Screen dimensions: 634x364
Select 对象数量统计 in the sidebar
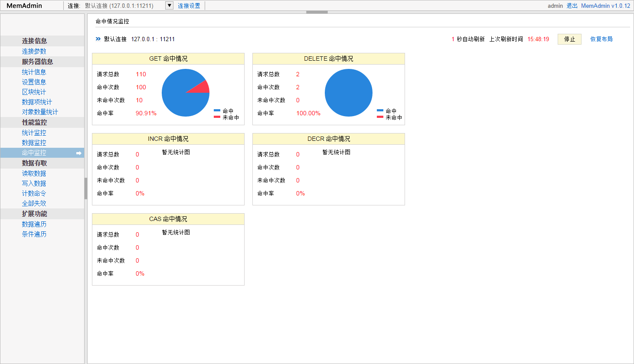(x=40, y=111)
